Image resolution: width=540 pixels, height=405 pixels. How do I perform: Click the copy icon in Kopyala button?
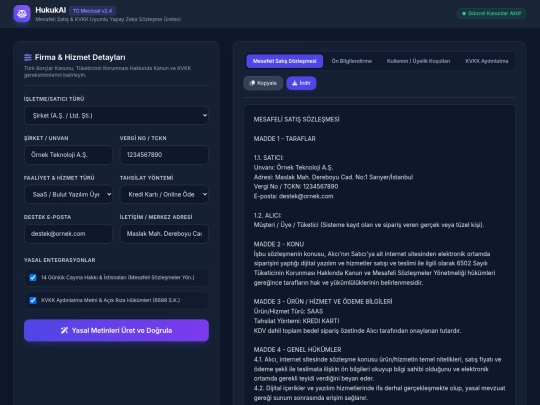[x=252, y=83]
